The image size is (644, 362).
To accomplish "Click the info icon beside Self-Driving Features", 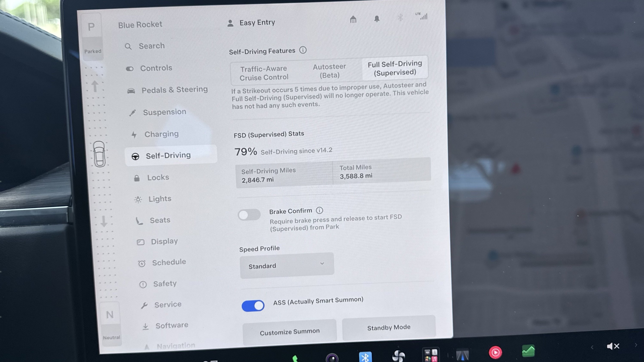I will (x=303, y=50).
